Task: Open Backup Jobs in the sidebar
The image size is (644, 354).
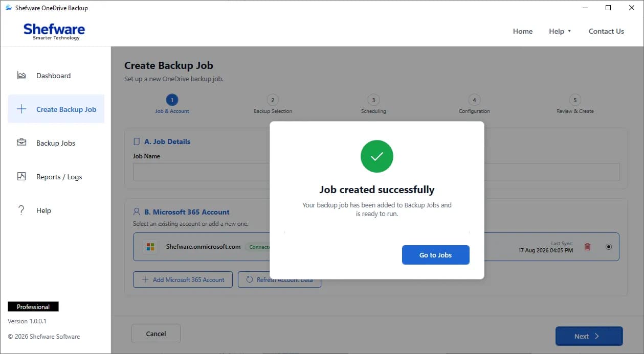Action: point(56,143)
